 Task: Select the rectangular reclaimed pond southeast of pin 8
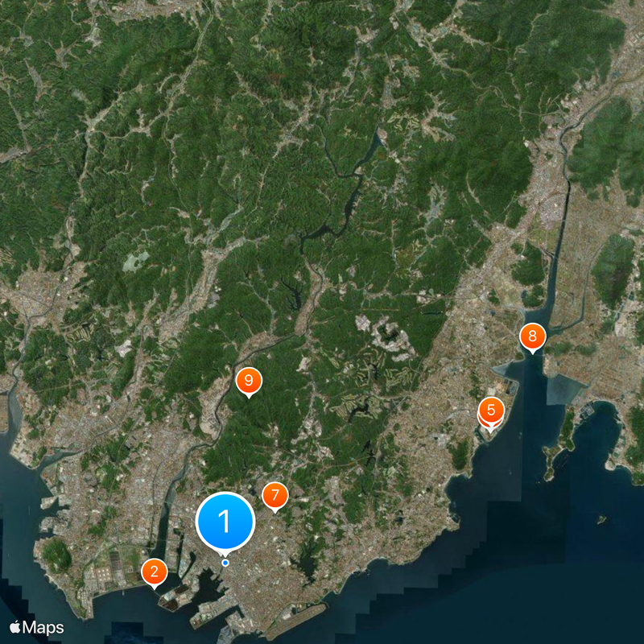[x=565, y=389]
